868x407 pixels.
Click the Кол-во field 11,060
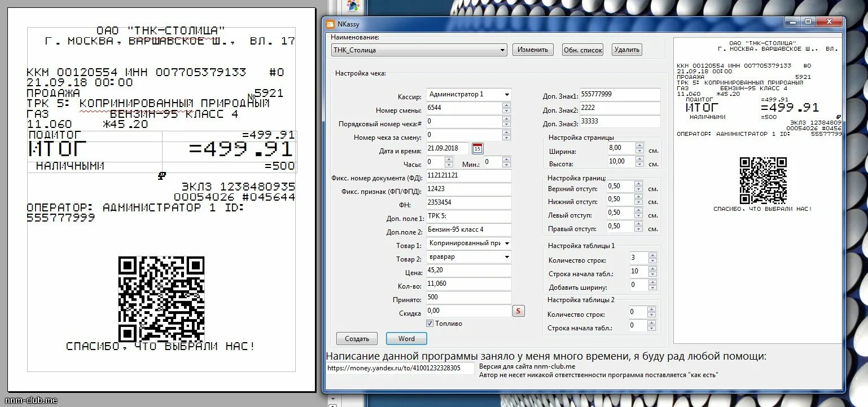468,284
